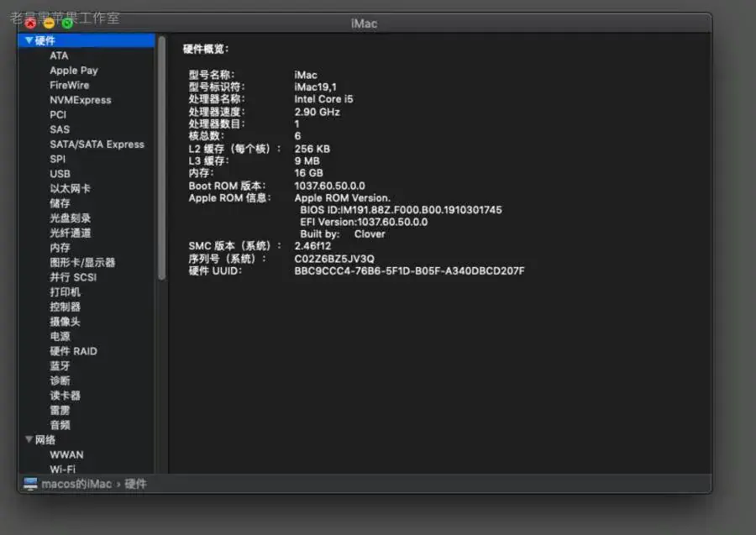Click the hardware UUID value
Viewport: 756px width, 535px height.
coord(409,271)
